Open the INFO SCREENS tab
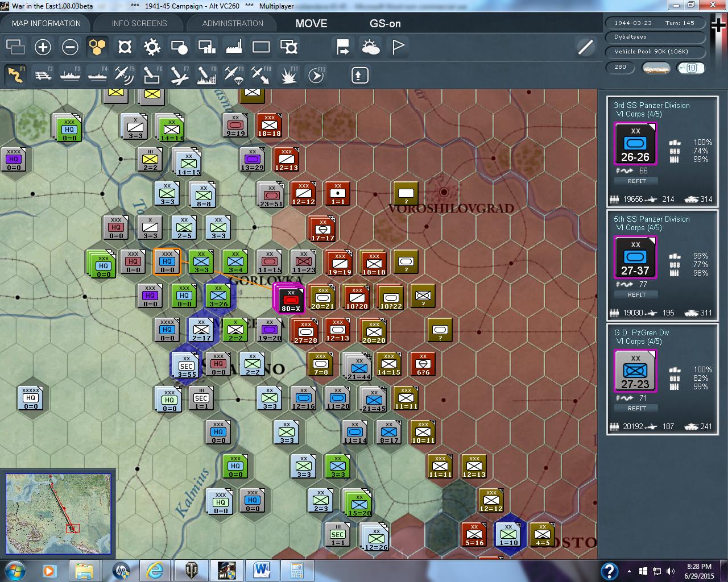728x582 pixels. [139, 23]
